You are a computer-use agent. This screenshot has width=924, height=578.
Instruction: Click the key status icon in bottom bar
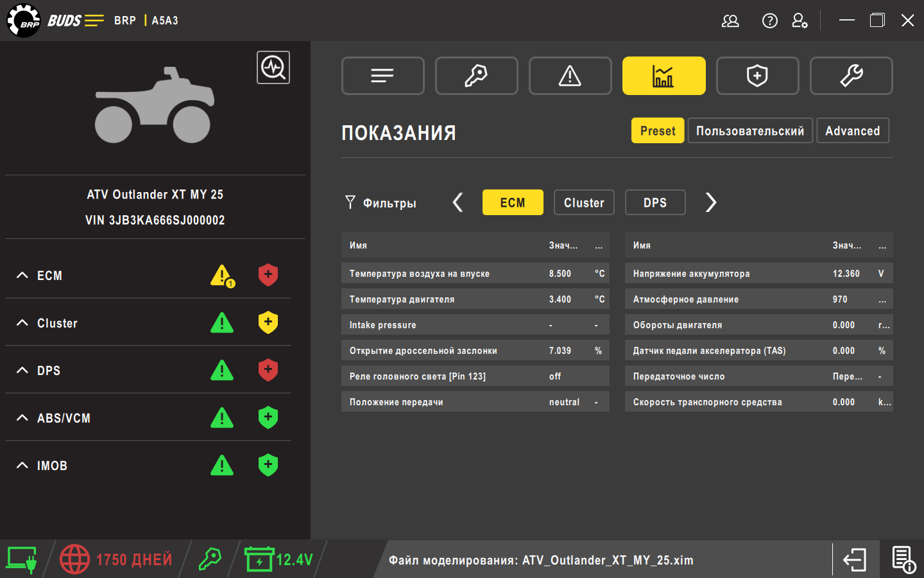tap(210, 559)
